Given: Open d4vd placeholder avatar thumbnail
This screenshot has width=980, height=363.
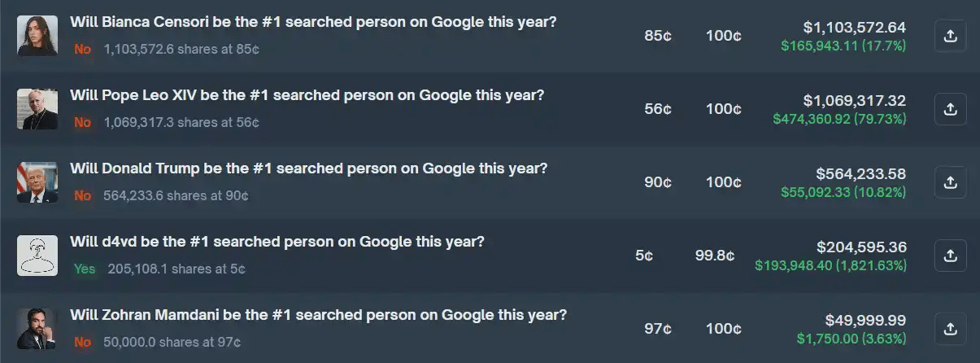Looking at the screenshot, I should coord(37,256).
